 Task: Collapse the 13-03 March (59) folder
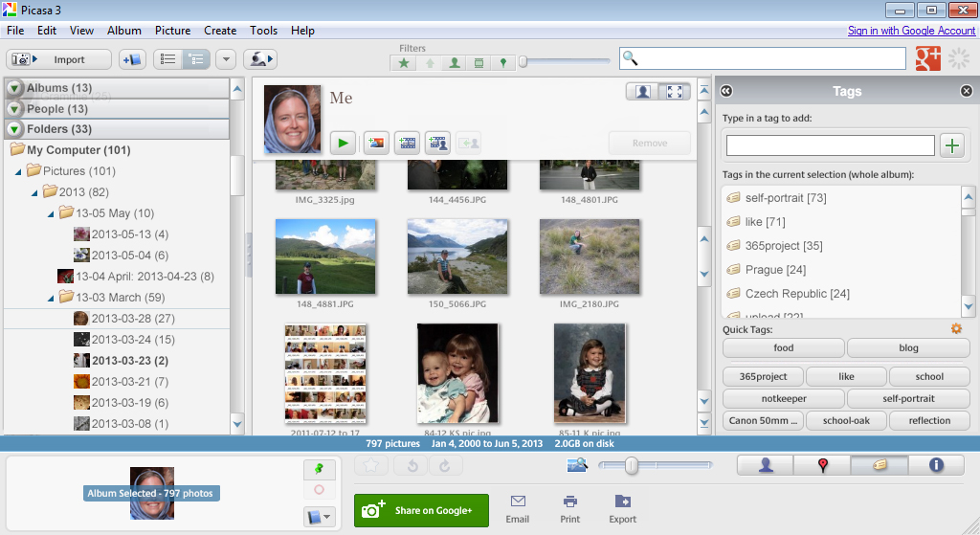(51, 298)
